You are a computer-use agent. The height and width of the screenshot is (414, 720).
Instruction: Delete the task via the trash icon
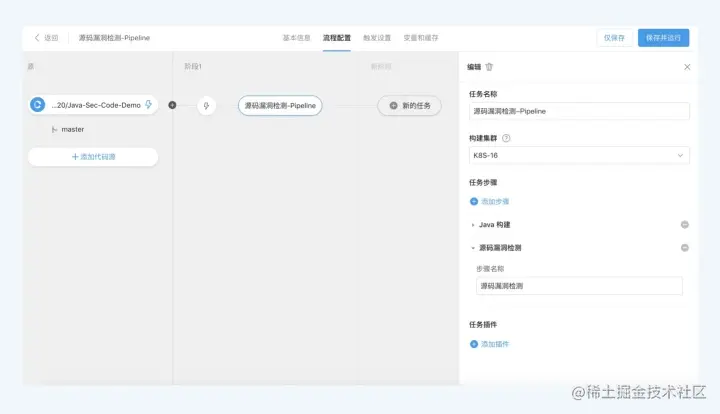tap(489, 67)
